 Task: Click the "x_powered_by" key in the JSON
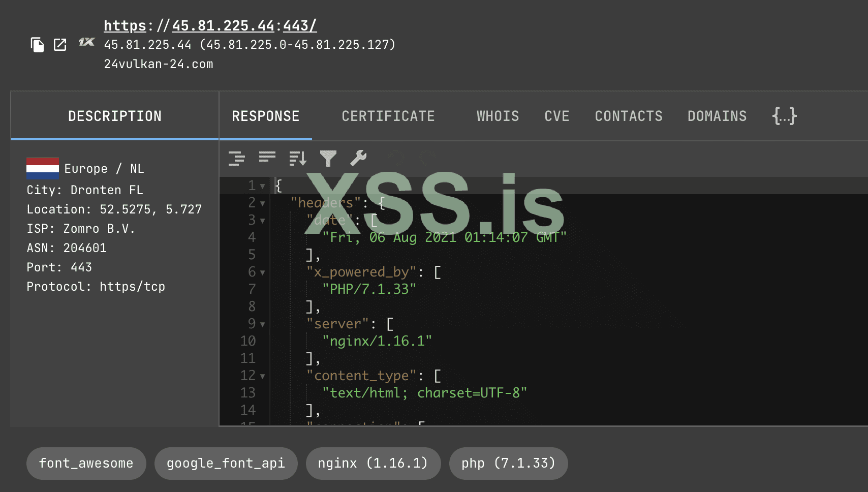[x=361, y=272]
